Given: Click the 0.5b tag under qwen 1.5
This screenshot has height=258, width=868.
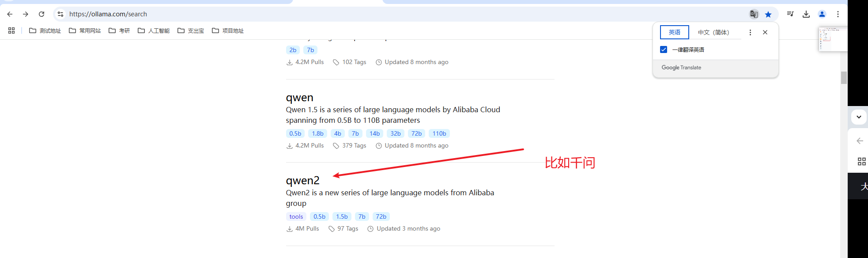Looking at the screenshot, I should coord(295,133).
